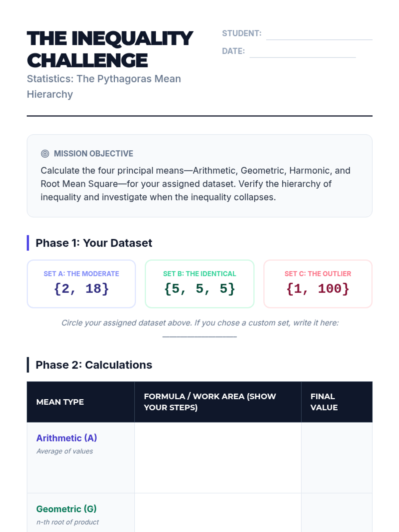Click the Phase 1: Your Dataset heading

point(94,243)
